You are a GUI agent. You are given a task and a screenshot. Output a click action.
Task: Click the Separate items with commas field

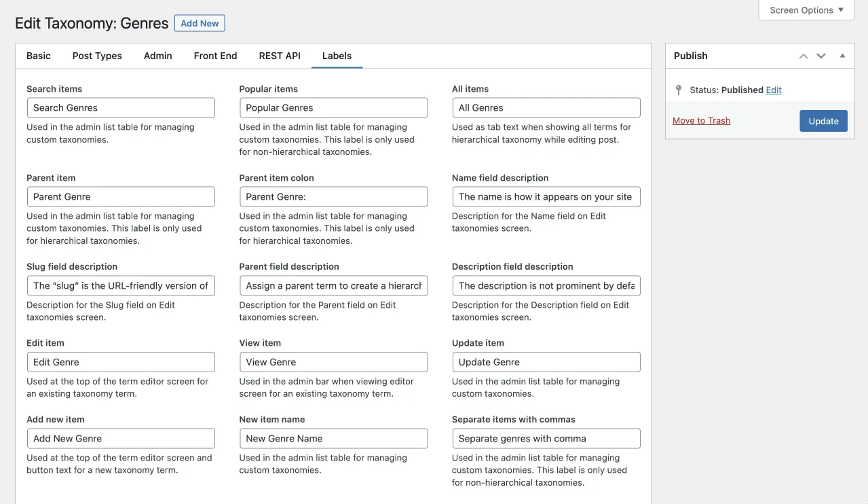click(546, 439)
